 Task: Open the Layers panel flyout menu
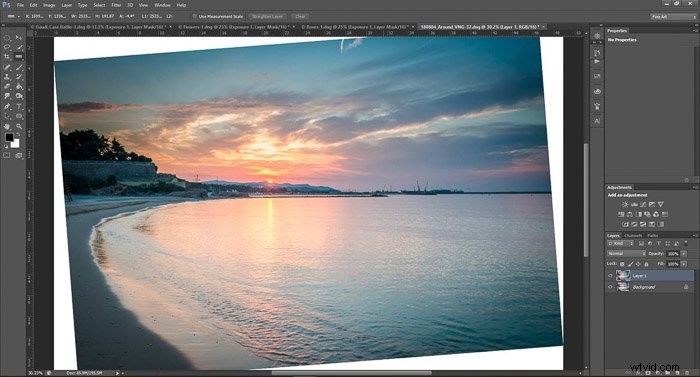(x=696, y=235)
